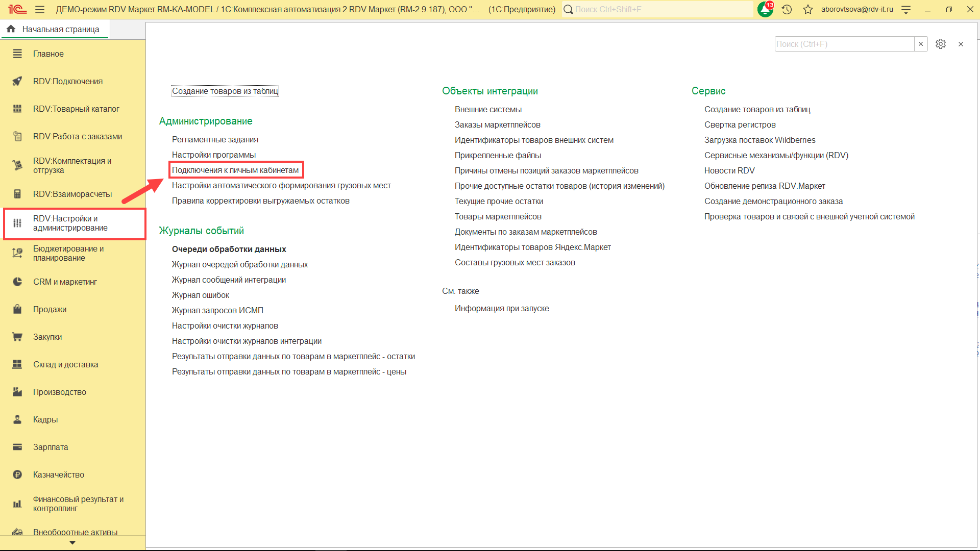The image size is (980, 551).
Task: Select RDV:Настройки и администрирование section
Action: pyautogui.click(x=70, y=223)
